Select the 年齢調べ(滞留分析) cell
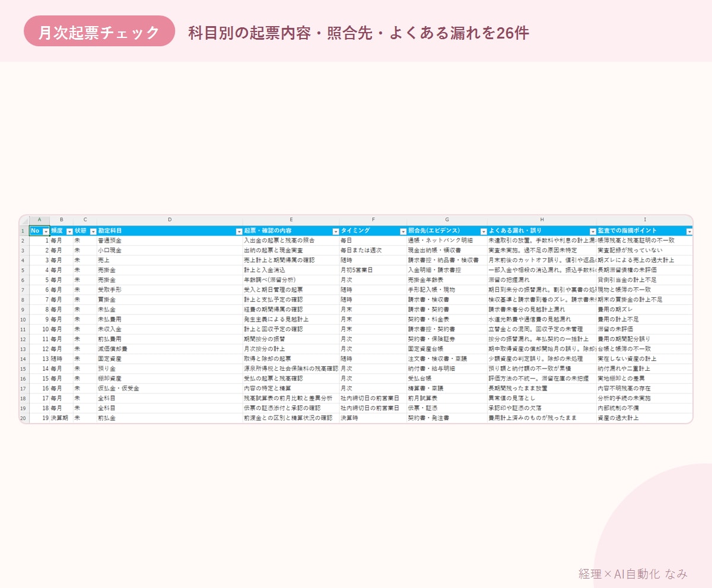 [291, 279]
